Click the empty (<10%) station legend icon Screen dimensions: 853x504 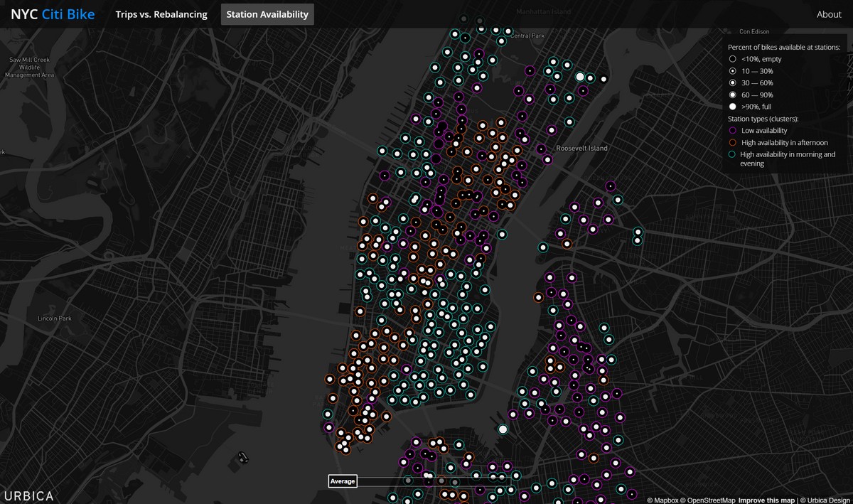point(732,59)
